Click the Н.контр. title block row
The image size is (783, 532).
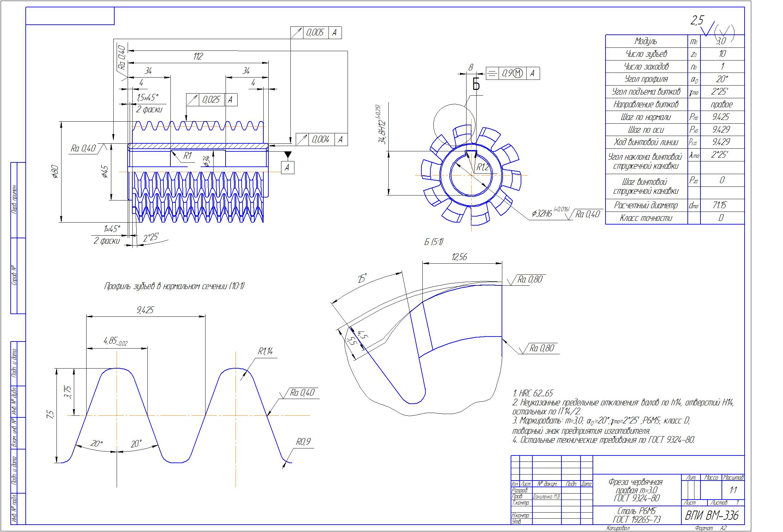(551, 516)
